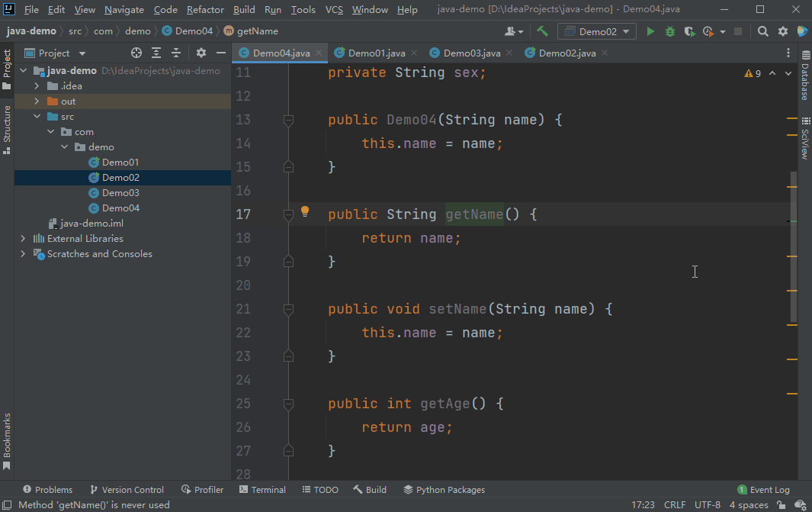
Task: Collapse All icon in Project panel
Action: (176, 53)
